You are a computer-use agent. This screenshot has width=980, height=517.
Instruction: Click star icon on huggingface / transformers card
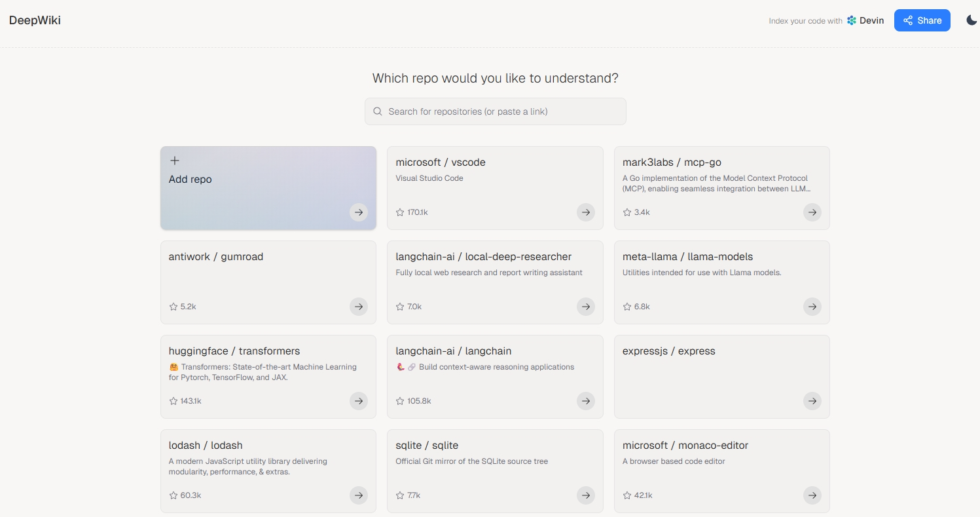tap(173, 401)
